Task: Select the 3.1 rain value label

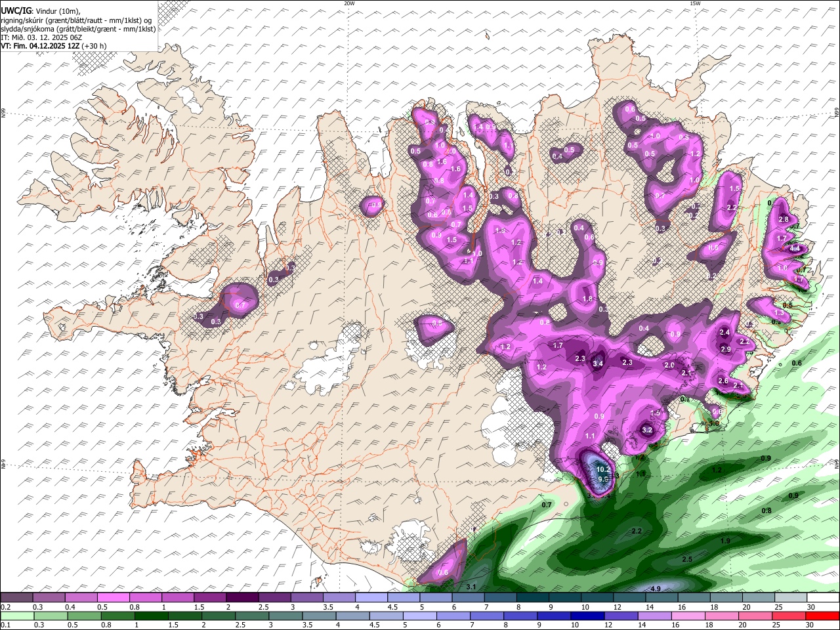Action: point(471,587)
